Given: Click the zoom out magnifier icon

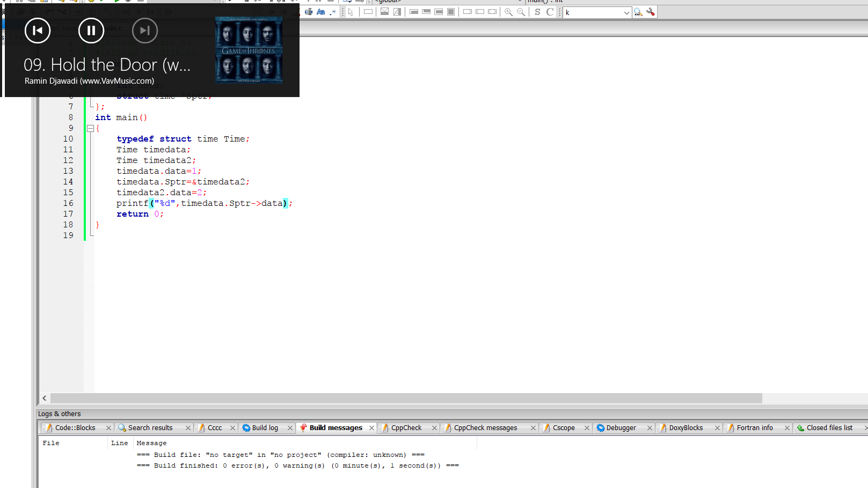Looking at the screenshot, I should (x=521, y=12).
